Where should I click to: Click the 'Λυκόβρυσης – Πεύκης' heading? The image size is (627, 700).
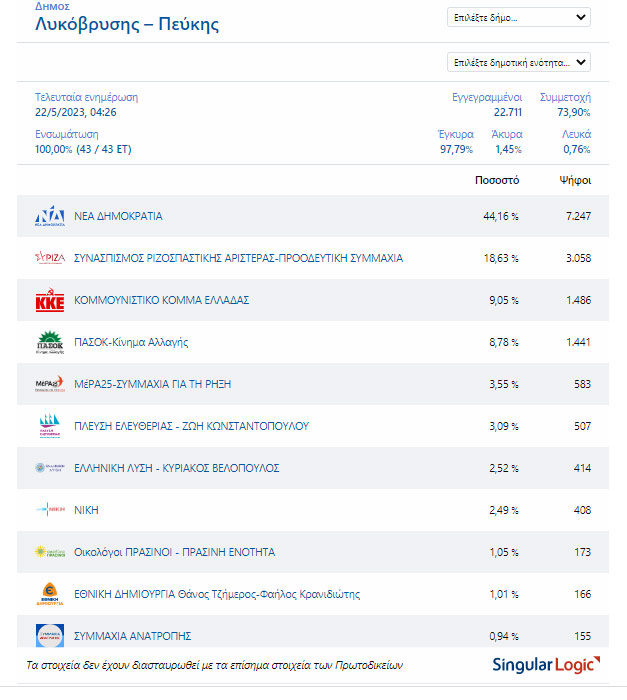(x=127, y=24)
